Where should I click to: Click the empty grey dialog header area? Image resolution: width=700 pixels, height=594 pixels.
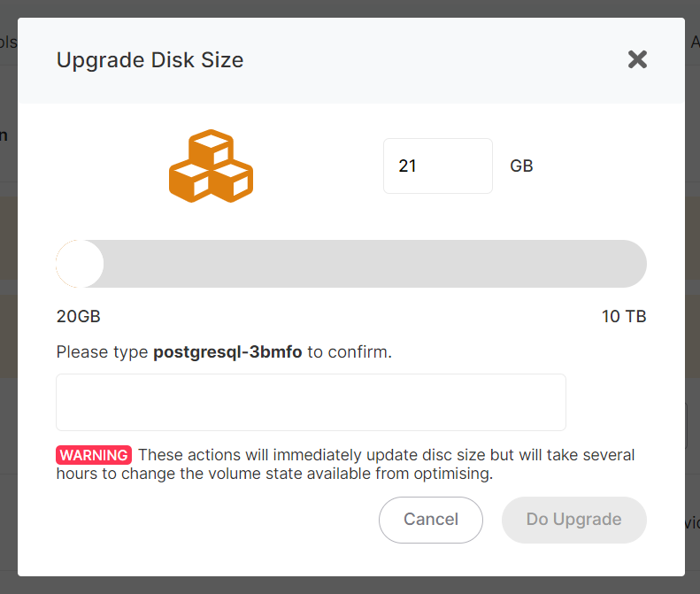(425, 60)
